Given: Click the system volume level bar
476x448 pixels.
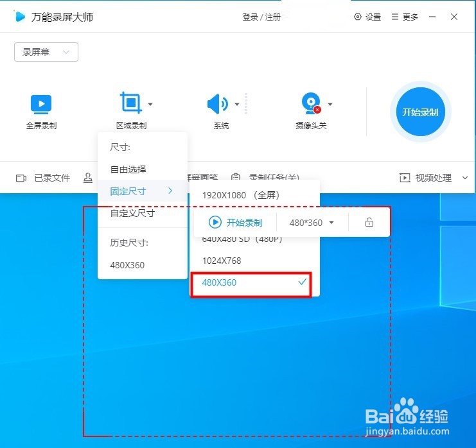Looking at the screenshot, I should (246, 104).
